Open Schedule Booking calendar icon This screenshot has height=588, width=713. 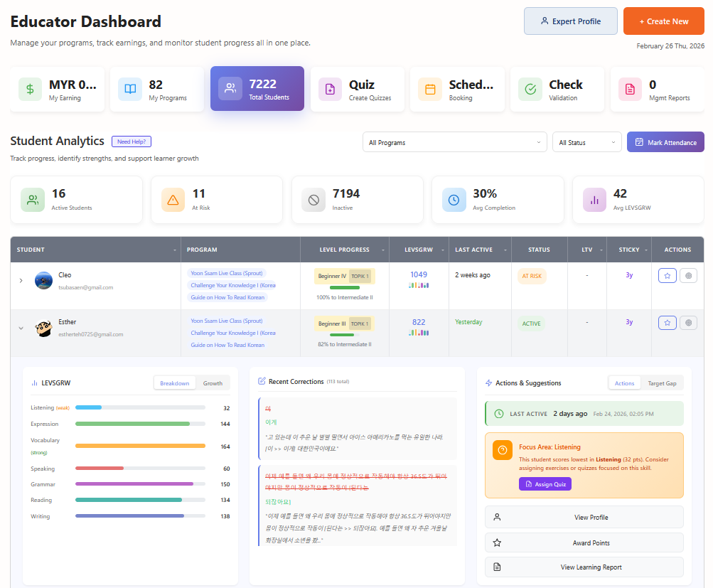pyautogui.click(x=430, y=90)
